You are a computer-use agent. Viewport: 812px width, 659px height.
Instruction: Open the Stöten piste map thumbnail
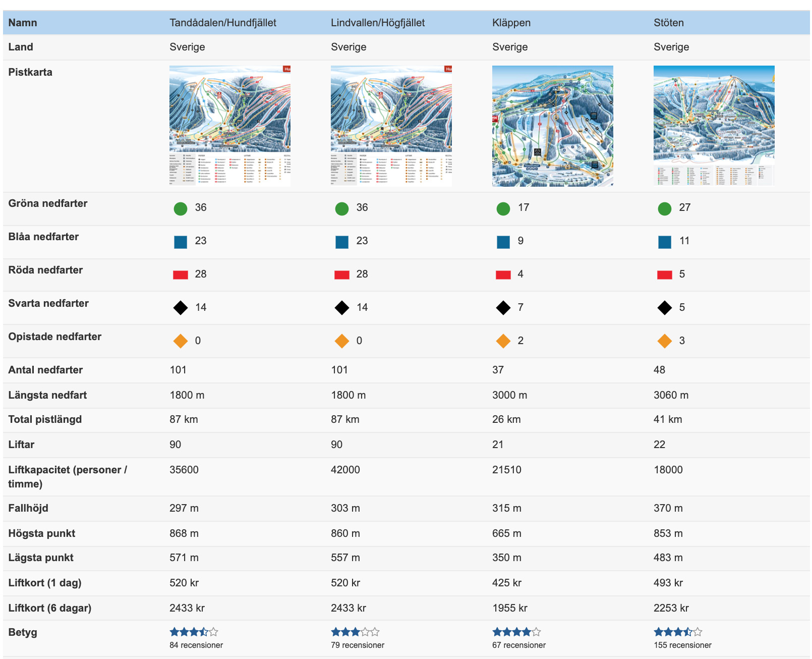coord(714,126)
